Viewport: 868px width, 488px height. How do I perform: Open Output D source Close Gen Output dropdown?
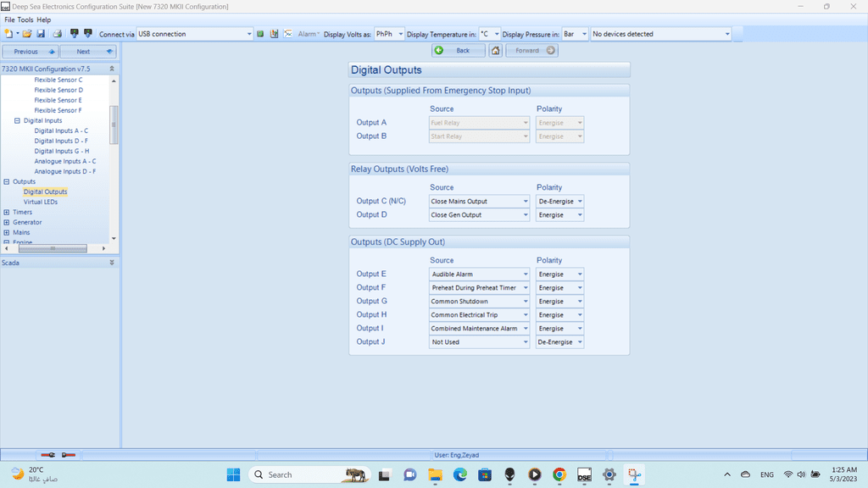(x=480, y=214)
